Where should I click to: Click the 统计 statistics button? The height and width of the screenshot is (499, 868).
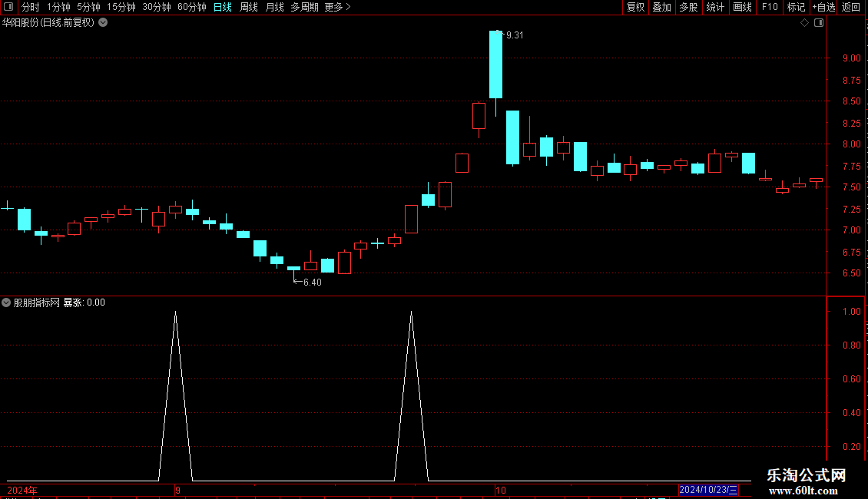point(715,7)
